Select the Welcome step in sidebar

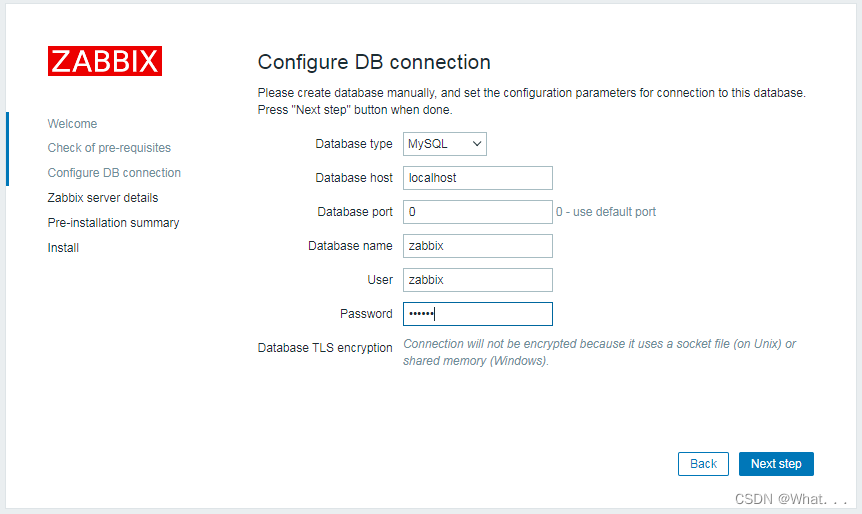coord(72,124)
